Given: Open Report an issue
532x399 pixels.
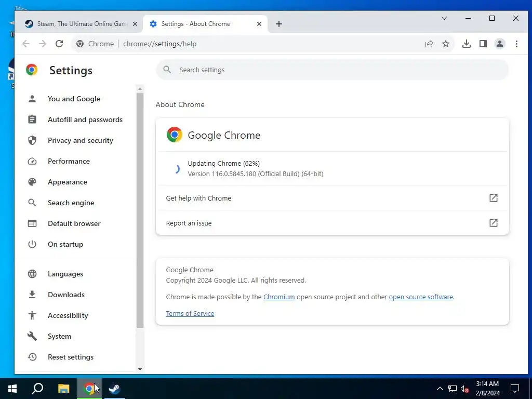Looking at the screenshot, I should 332,223.
